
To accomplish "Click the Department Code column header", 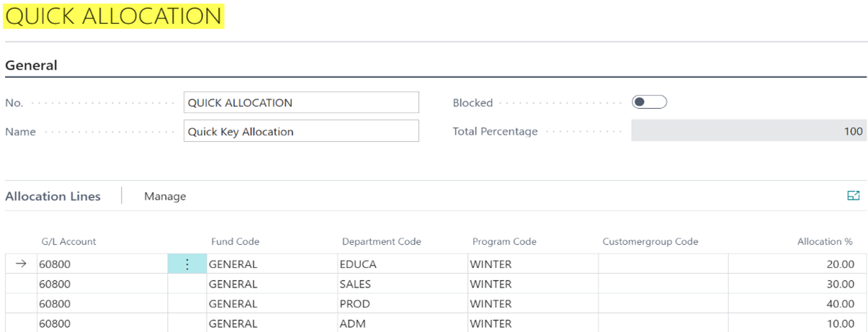I will [x=381, y=242].
